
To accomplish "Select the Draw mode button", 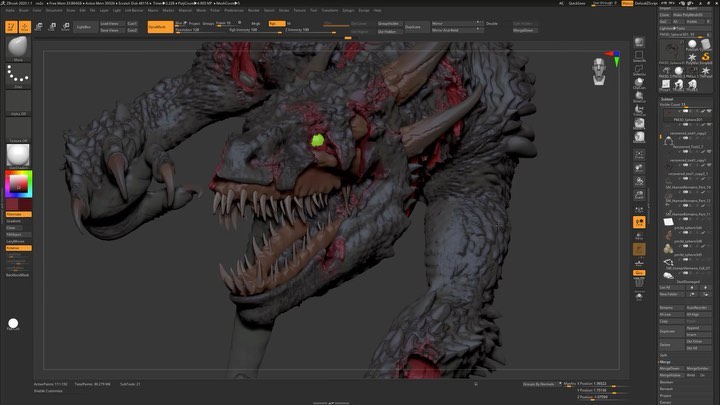I will click(25, 27).
